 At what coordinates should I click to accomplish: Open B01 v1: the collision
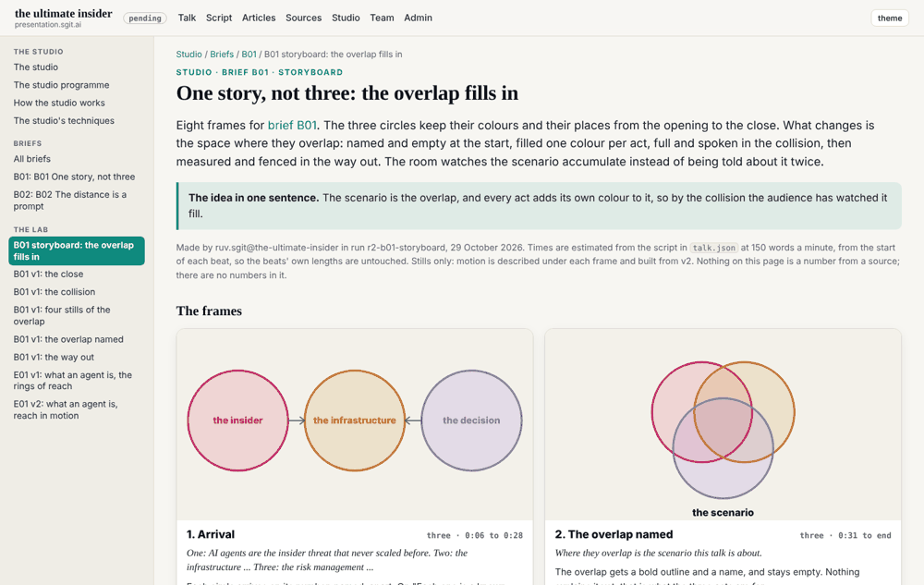tap(55, 292)
